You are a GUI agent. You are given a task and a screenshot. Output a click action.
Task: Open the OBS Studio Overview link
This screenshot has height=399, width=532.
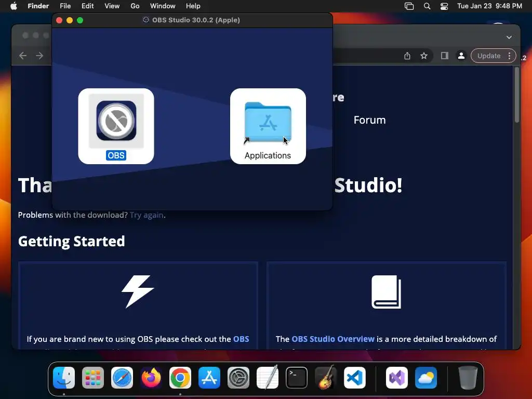pos(333,339)
